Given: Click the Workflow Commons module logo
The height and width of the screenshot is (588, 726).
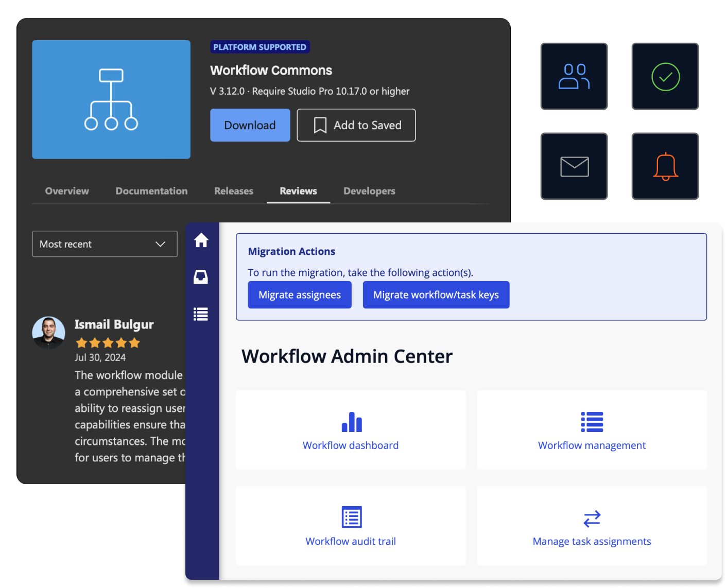Looking at the screenshot, I should [111, 99].
